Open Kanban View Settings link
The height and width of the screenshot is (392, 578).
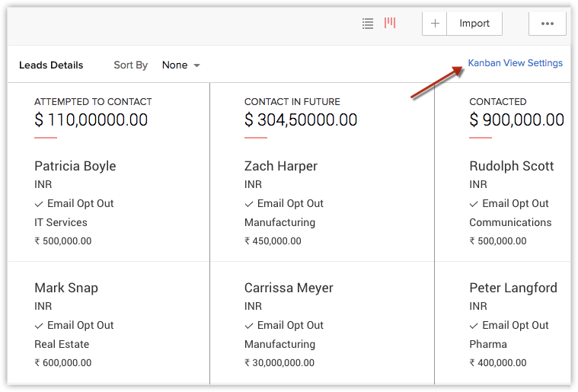pos(515,63)
